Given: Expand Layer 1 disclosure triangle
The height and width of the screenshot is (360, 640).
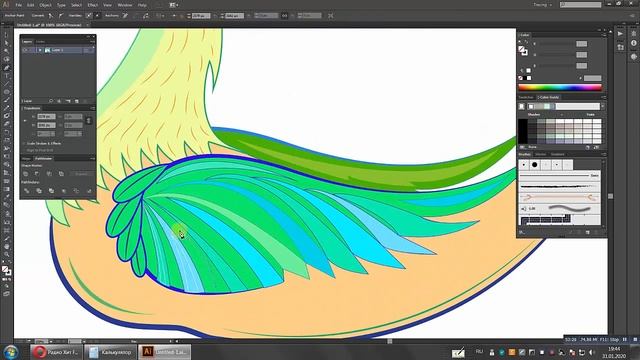Looking at the screenshot, I should [40, 50].
